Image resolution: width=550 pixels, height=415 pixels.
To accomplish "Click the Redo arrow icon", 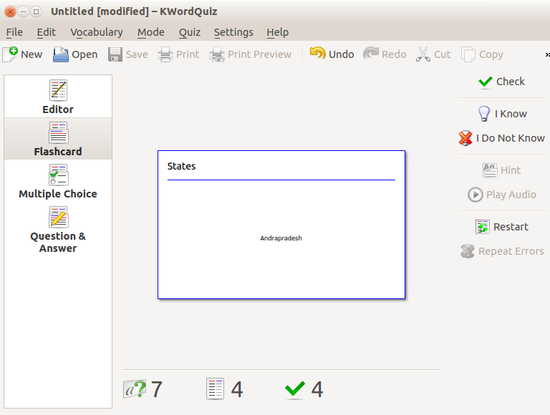I will pyautogui.click(x=371, y=54).
